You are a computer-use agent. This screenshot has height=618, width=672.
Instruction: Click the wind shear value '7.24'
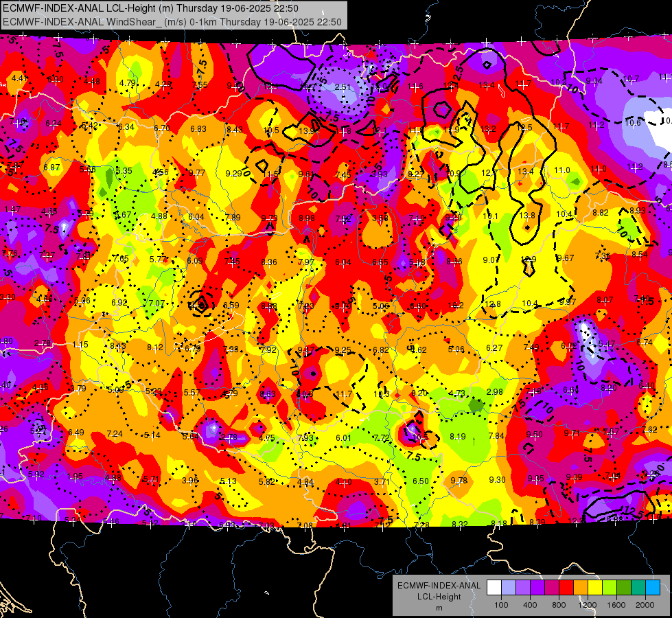(115, 433)
